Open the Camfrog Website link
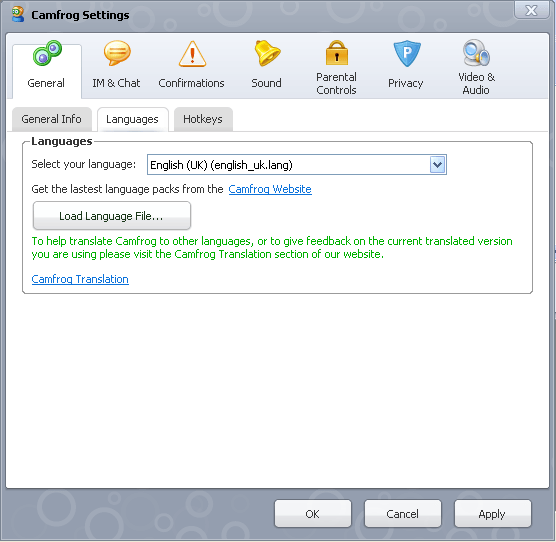Viewport: 556px width, 542px height. click(x=270, y=189)
